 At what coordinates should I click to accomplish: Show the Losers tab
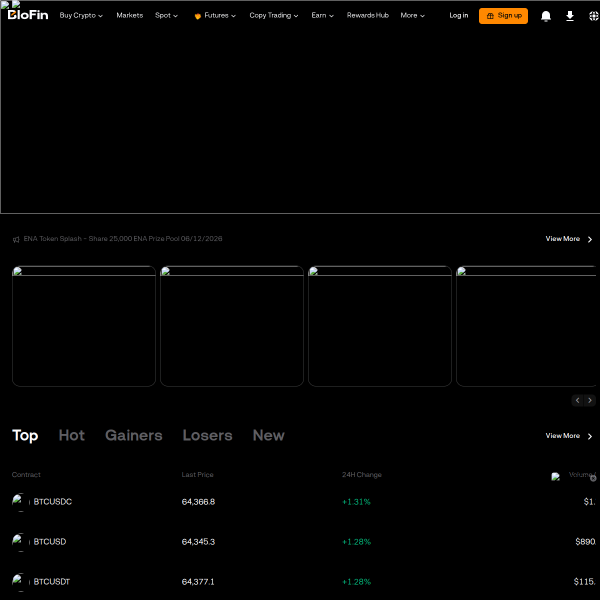pos(207,435)
